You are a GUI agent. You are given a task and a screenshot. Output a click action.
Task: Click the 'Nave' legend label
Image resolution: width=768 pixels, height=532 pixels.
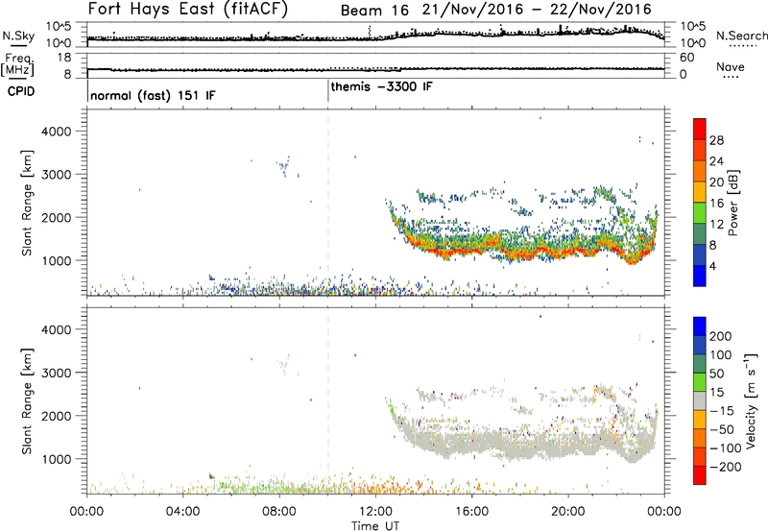pos(731,67)
